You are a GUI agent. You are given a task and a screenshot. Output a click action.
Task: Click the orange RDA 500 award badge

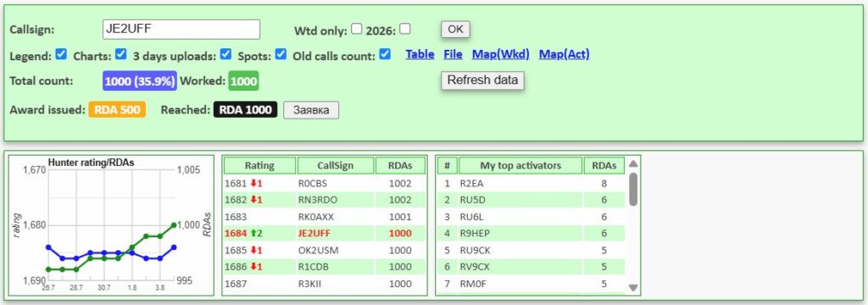[117, 109]
